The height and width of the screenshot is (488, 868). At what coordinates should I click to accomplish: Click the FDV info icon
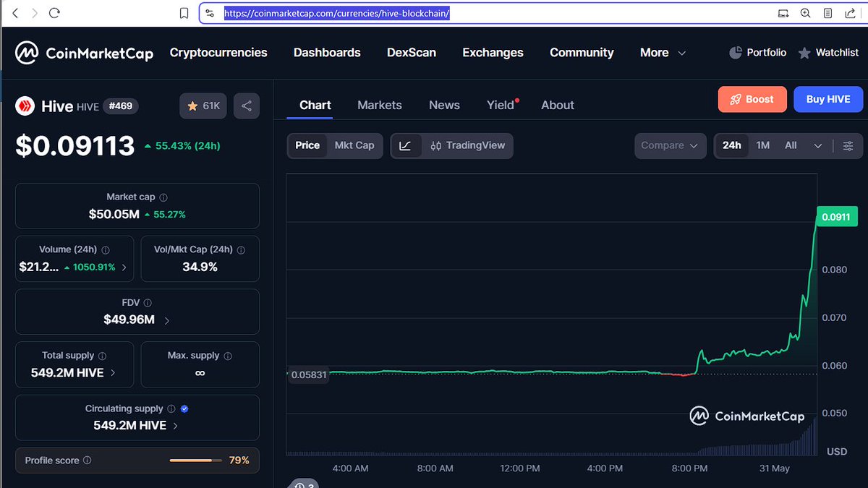148,304
